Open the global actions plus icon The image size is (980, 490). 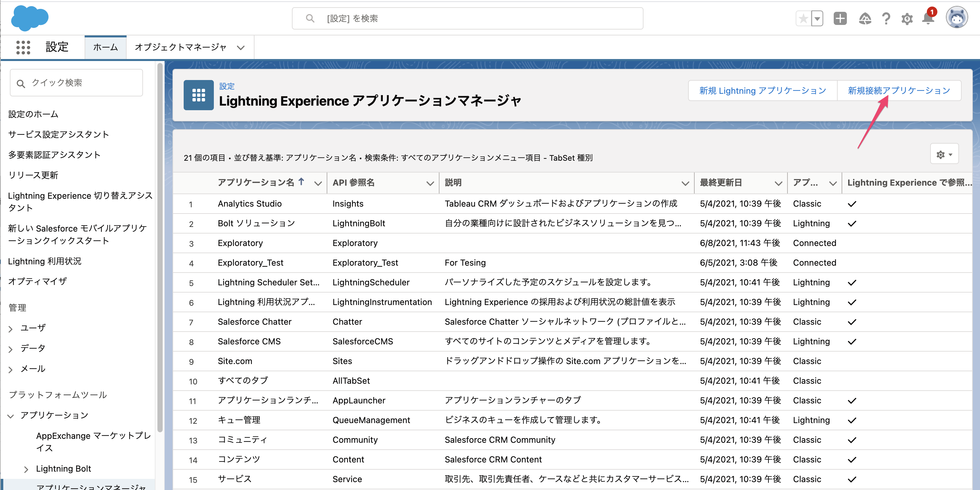click(840, 18)
